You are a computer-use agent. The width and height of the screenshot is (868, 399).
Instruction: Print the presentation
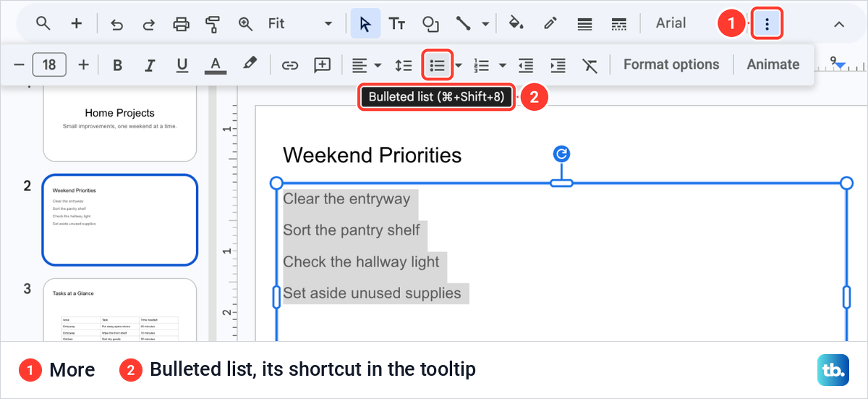(181, 24)
